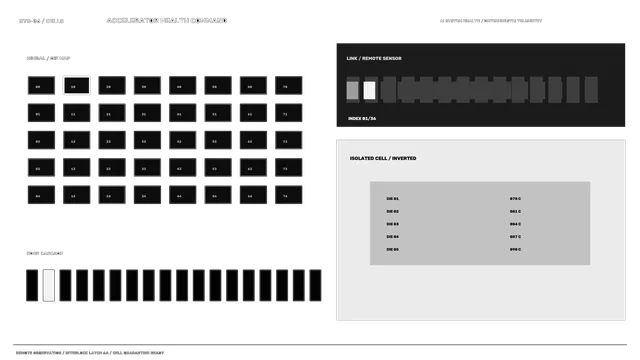This screenshot has width=640, height=360.
Task: Select grid cell 02
Action: pos(41,140)
